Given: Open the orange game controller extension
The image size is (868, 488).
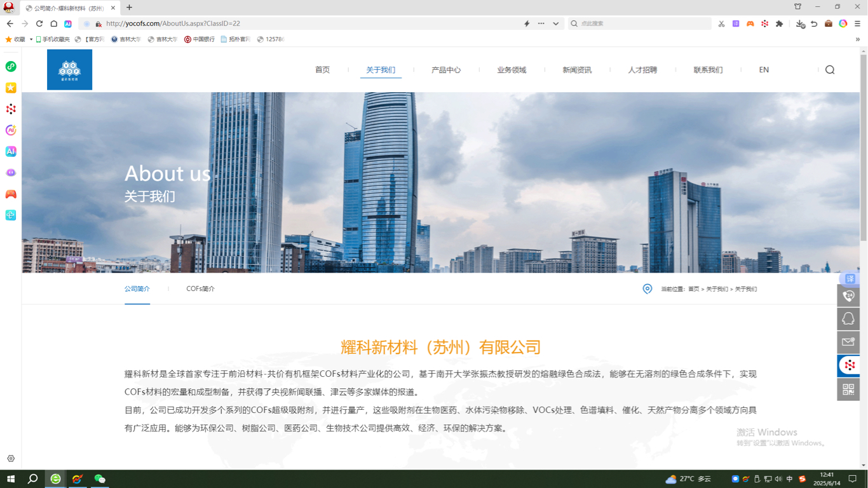Looking at the screenshot, I should [x=750, y=24].
